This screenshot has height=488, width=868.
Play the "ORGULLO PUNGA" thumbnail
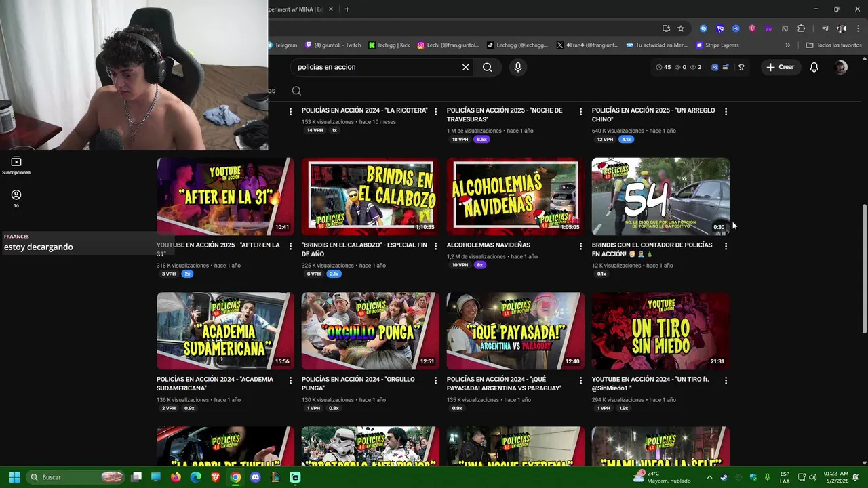tap(370, 331)
